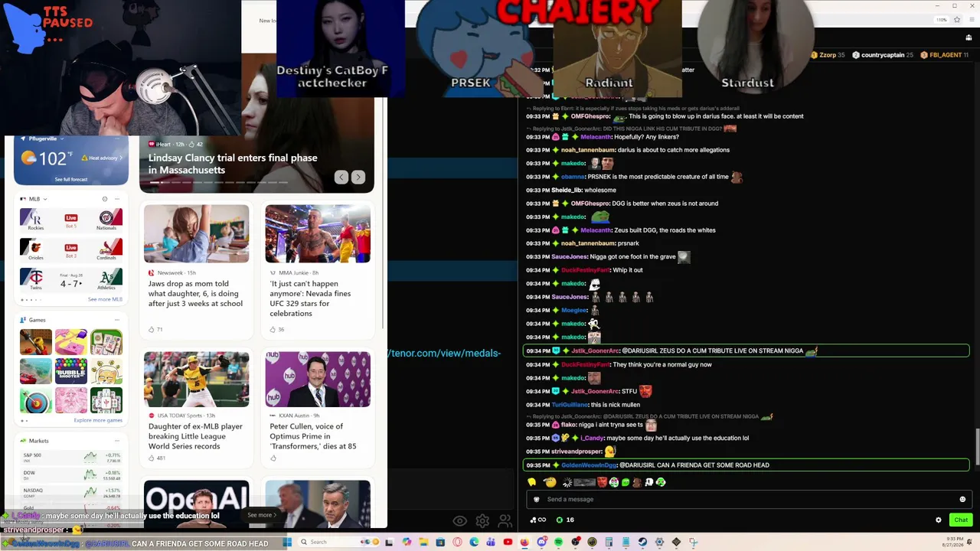Open Calculator from the taskbar

609,542
